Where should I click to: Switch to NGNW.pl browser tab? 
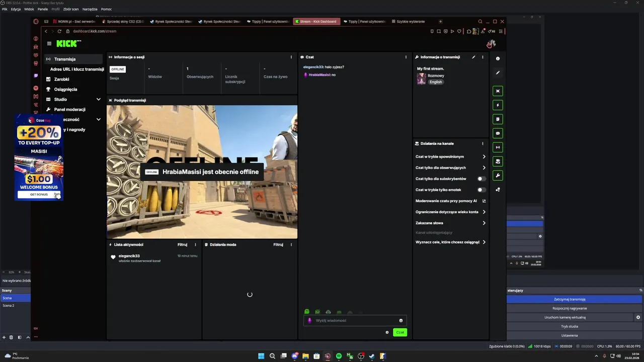pyautogui.click(x=73, y=22)
